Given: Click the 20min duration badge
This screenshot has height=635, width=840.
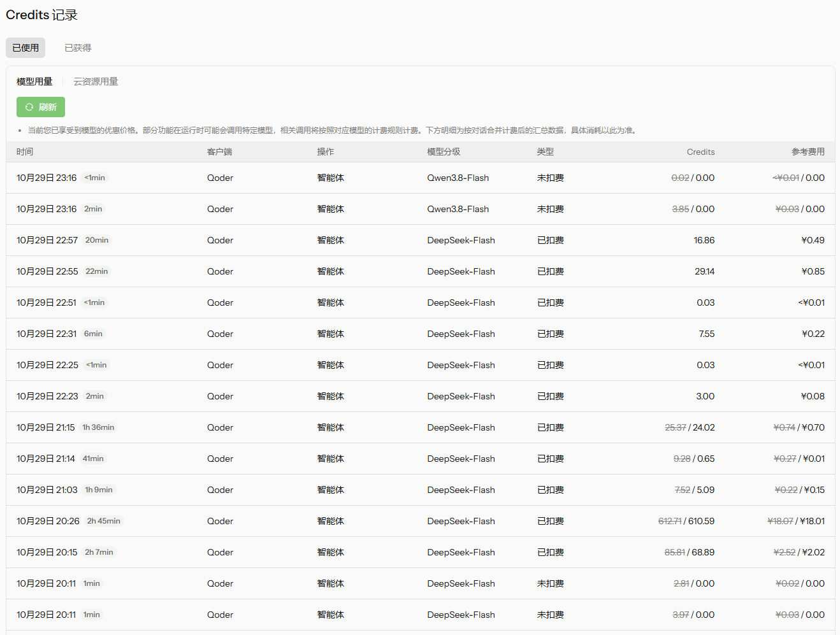Looking at the screenshot, I should [x=97, y=240].
